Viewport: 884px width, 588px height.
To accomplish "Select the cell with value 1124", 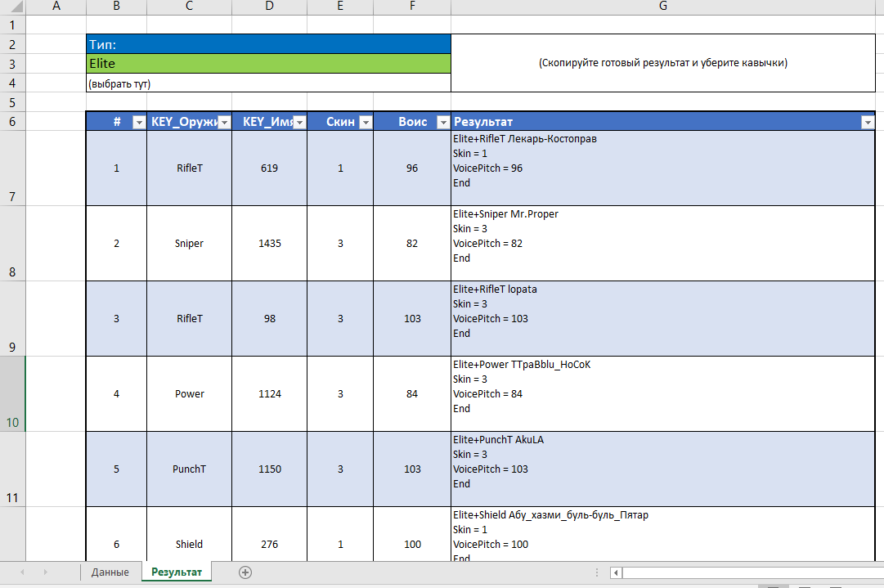I will [x=270, y=394].
